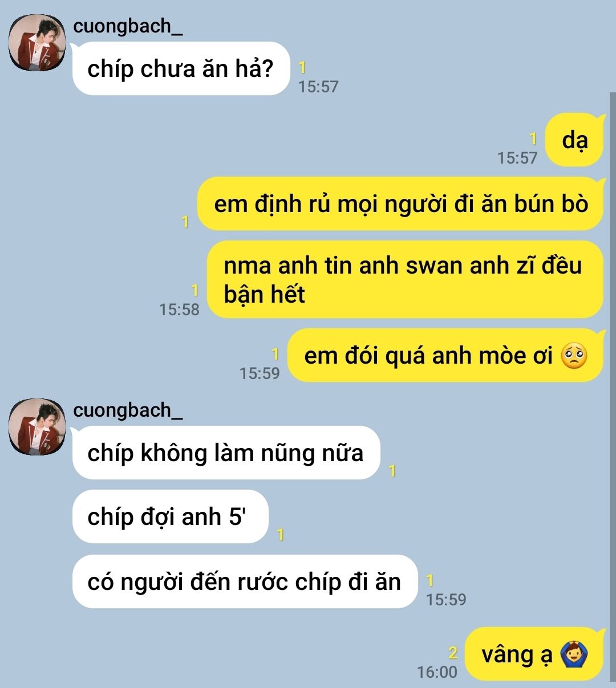Tap read count next to "chíp chưa ăn hả?"
Screen dimensions: 616x688
302,67
